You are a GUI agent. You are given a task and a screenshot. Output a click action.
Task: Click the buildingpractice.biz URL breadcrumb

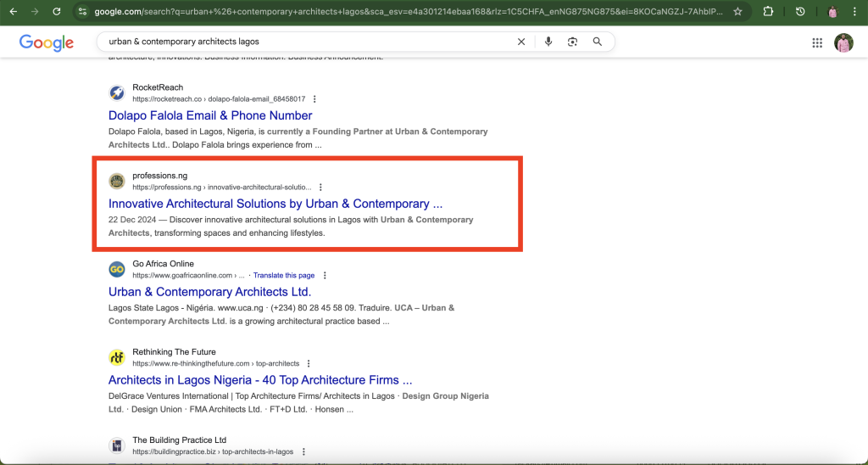point(213,451)
